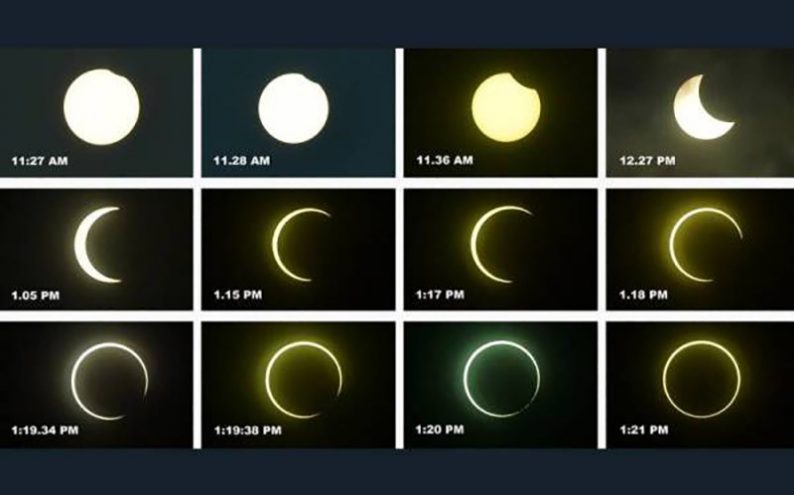Click the 1:20 PM caption text
The width and height of the screenshot is (794, 495).
pos(440,430)
